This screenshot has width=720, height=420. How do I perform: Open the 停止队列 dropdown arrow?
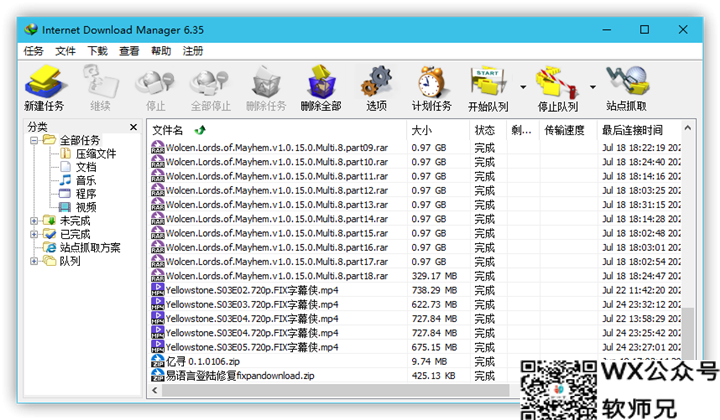coord(593,86)
